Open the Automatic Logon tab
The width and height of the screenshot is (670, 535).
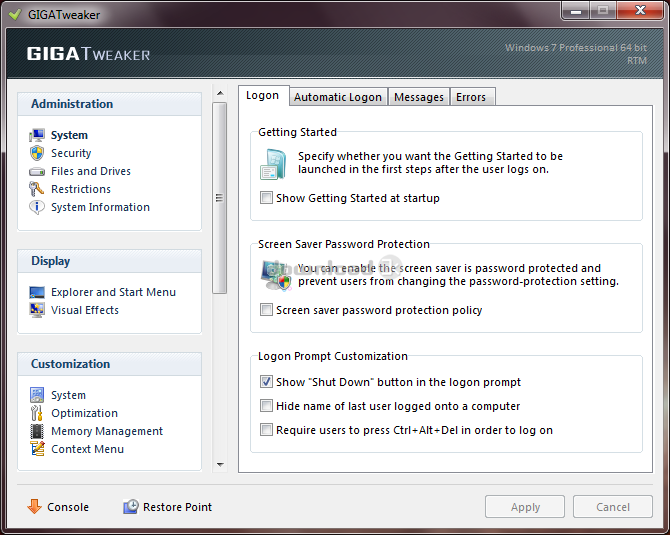[338, 97]
